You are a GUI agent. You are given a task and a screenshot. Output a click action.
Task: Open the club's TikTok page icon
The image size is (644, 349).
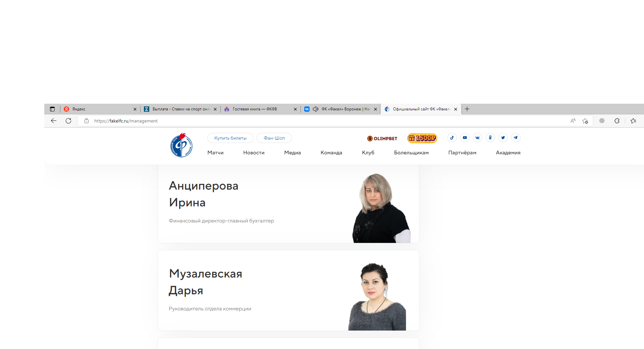pyautogui.click(x=452, y=138)
